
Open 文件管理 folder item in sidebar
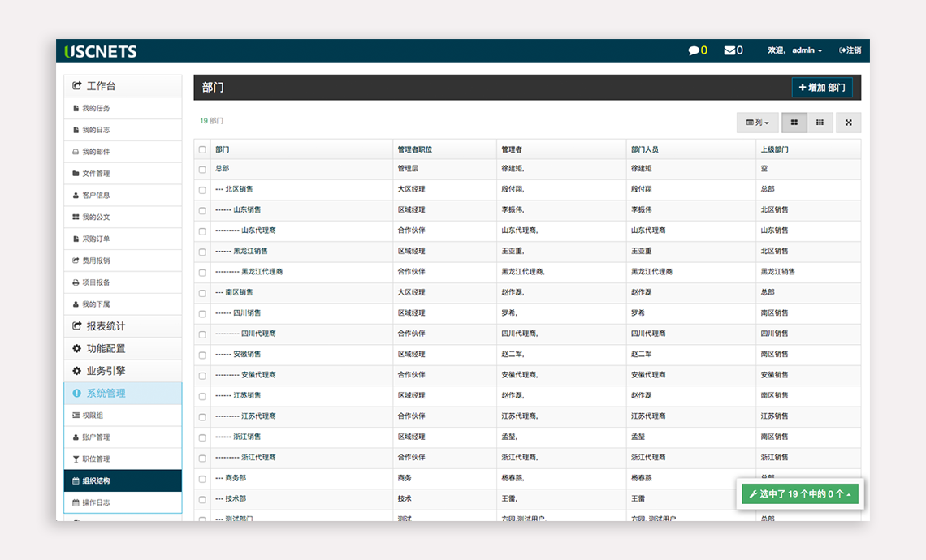pos(95,174)
